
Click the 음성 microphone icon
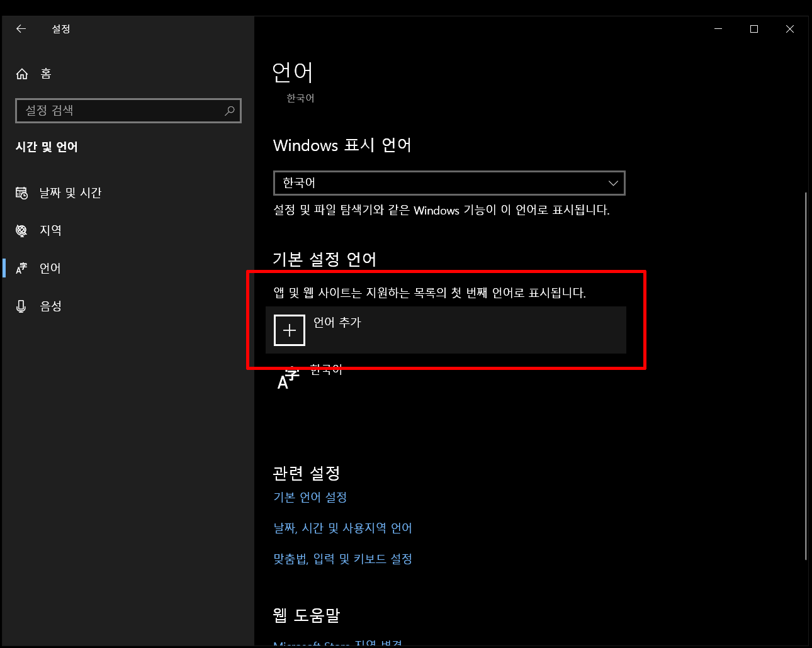21,306
